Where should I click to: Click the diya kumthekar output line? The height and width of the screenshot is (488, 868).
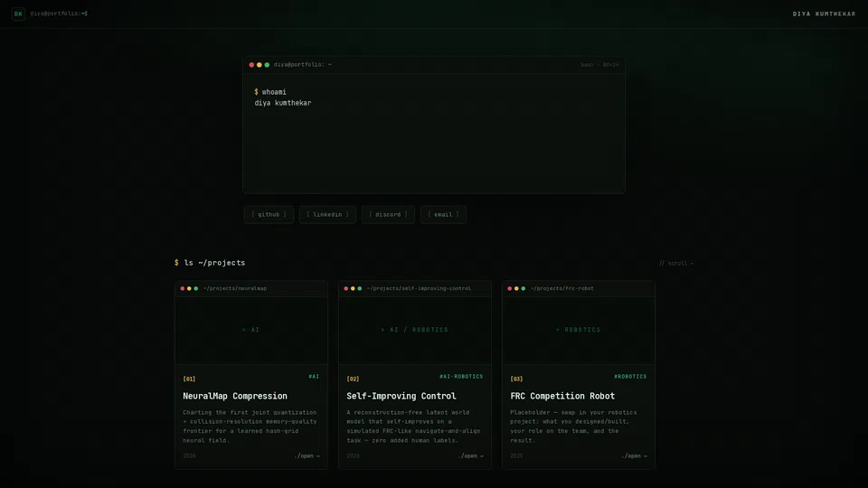pyautogui.click(x=283, y=103)
